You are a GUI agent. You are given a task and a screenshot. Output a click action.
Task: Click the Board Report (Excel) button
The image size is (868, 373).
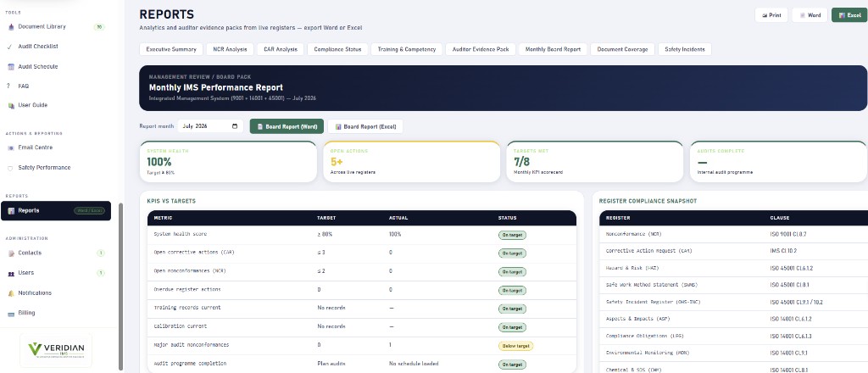pos(365,126)
